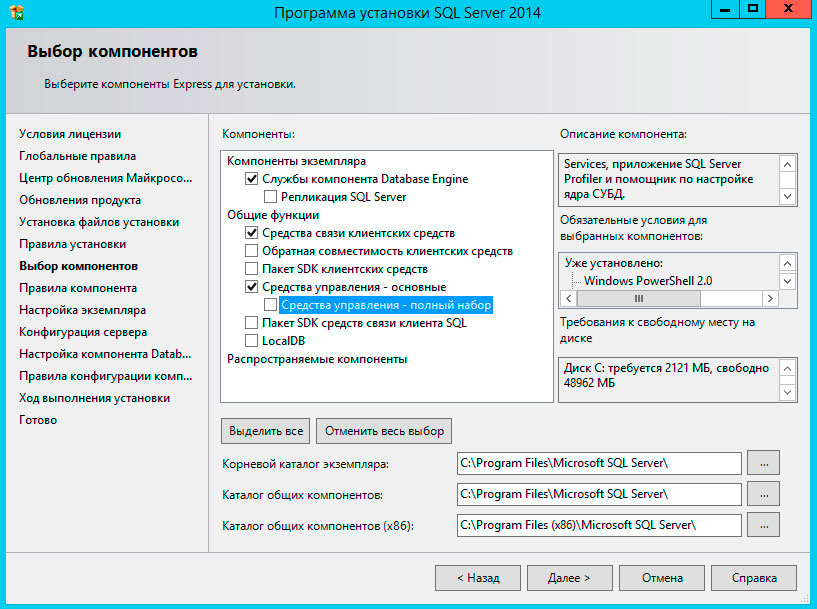Select Ход выполнения установки step
The image size is (817, 609).
[94, 398]
